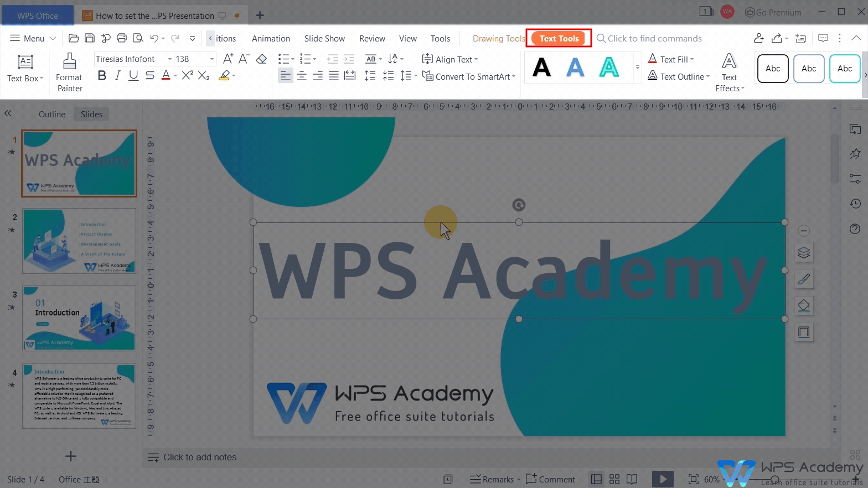
Task: Toggle Subscript formatting
Action: coord(204,76)
